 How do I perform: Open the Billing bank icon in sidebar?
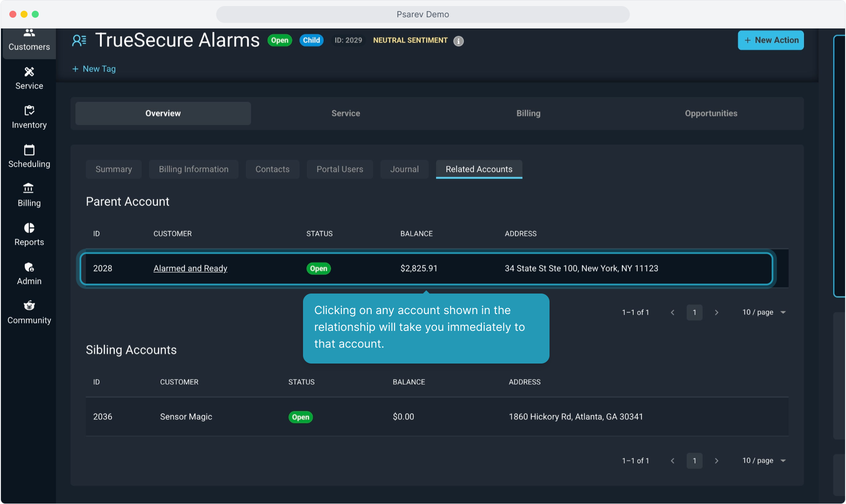point(29,189)
